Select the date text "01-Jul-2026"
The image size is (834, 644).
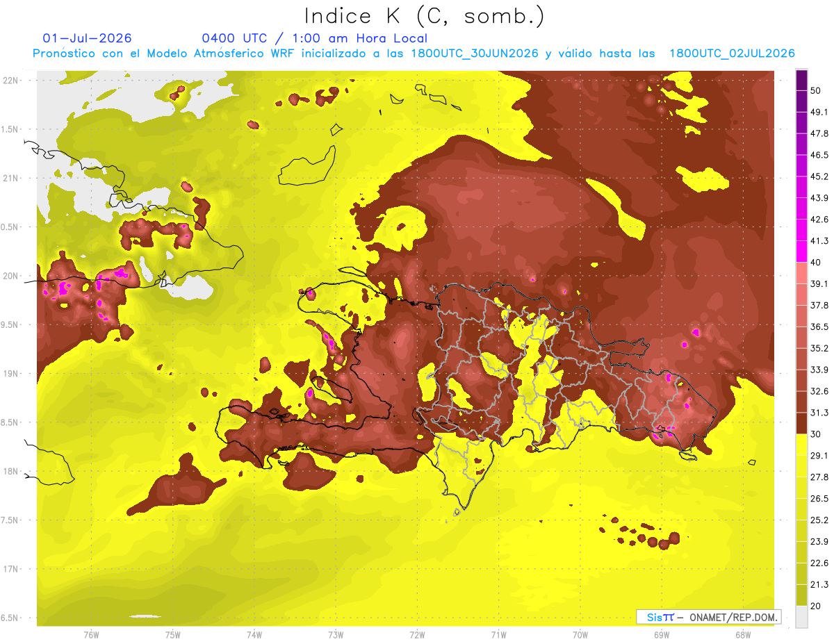(x=87, y=38)
